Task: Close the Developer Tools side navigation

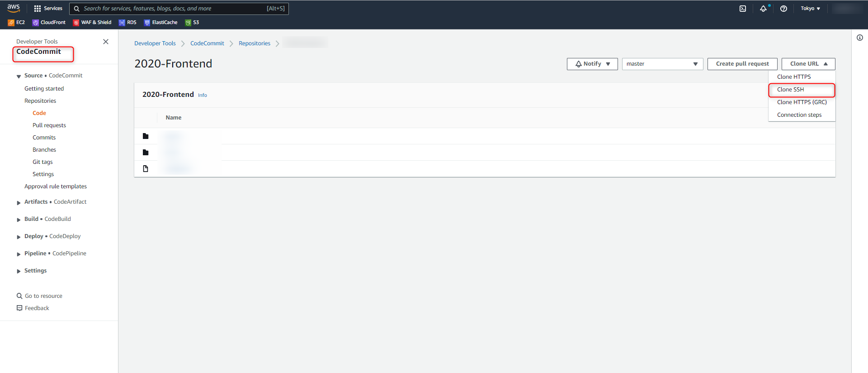Action: 106,42
